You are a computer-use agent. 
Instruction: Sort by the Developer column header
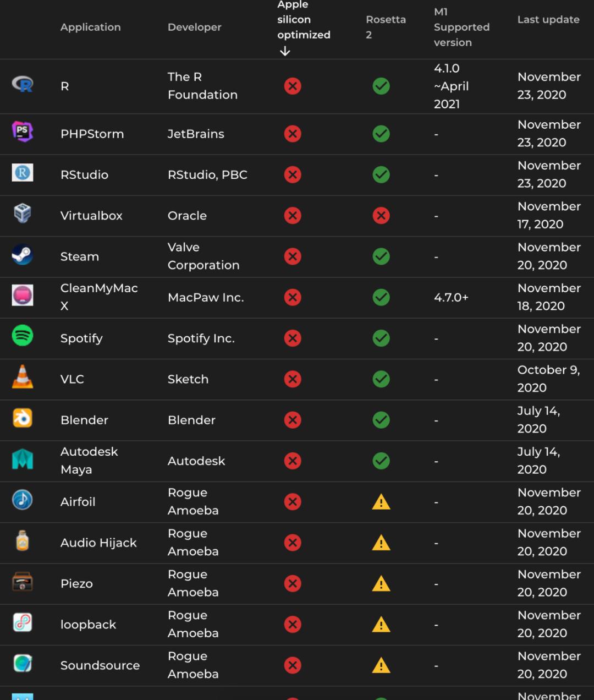pyautogui.click(x=194, y=27)
